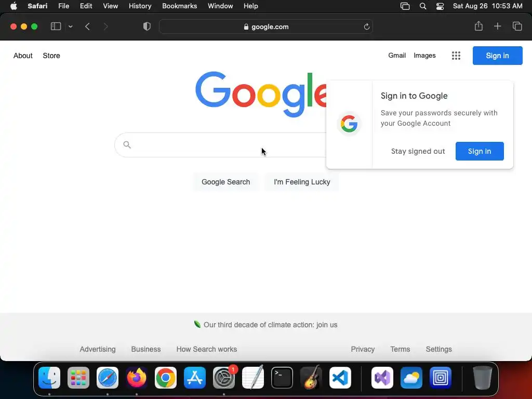Viewport: 532px width, 399px height.
Task: Open the Trash in Dock
Action: click(x=482, y=378)
